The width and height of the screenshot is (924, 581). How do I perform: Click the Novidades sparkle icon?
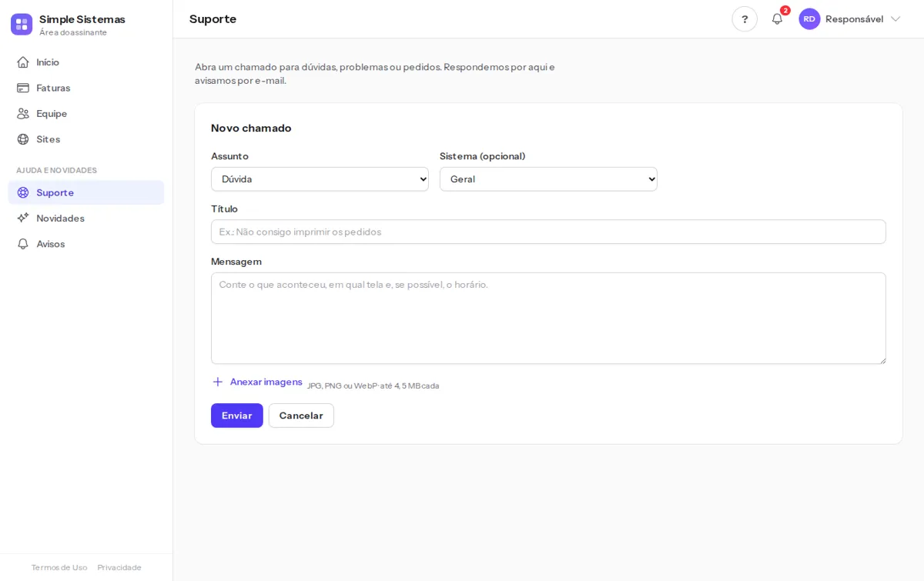tap(23, 219)
